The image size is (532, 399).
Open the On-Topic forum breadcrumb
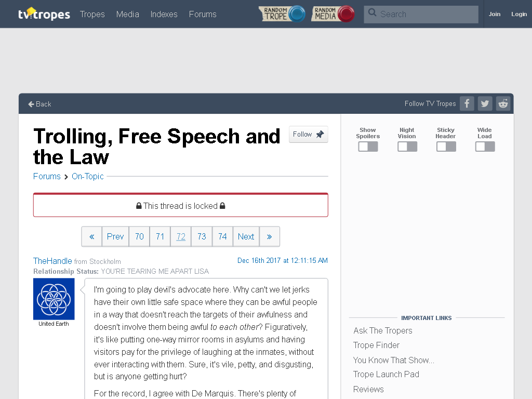point(87,177)
